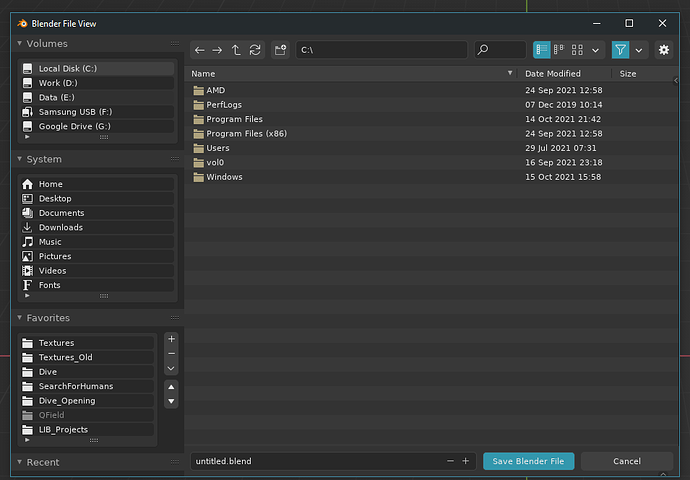Select Google Drive (G:) volume
The width and height of the screenshot is (690, 480).
(x=97, y=127)
